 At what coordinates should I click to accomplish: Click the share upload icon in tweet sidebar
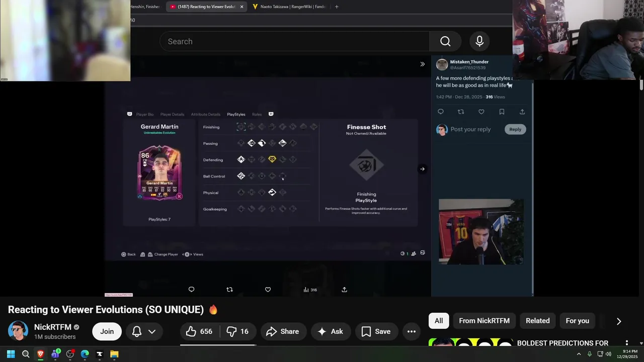(x=522, y=112)
